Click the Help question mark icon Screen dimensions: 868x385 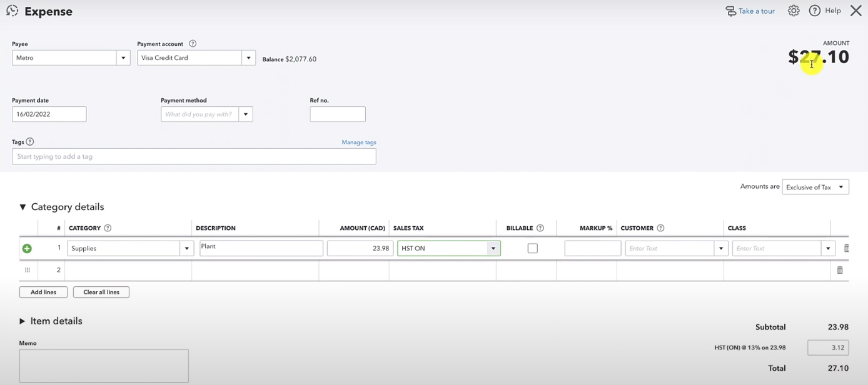pyautogui.click(x=815, y=11)
